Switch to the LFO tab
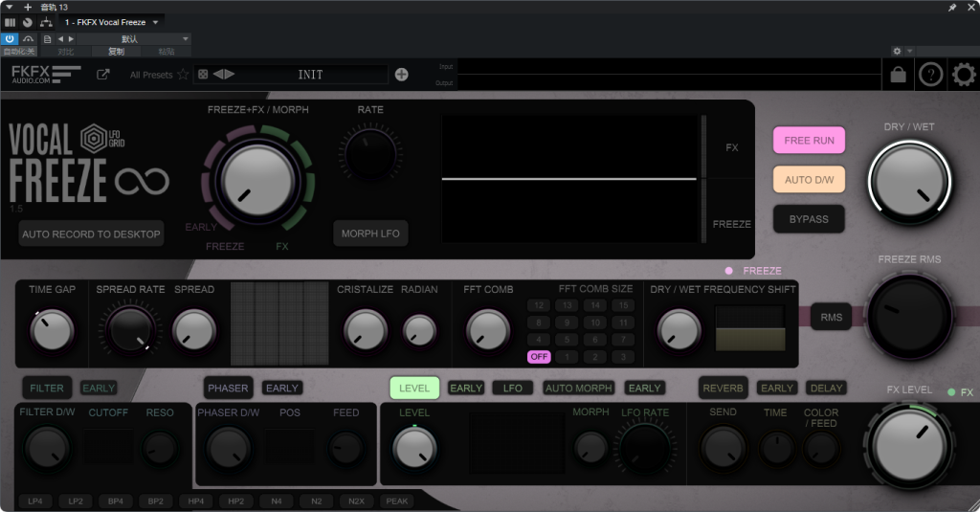 point(513,389)
